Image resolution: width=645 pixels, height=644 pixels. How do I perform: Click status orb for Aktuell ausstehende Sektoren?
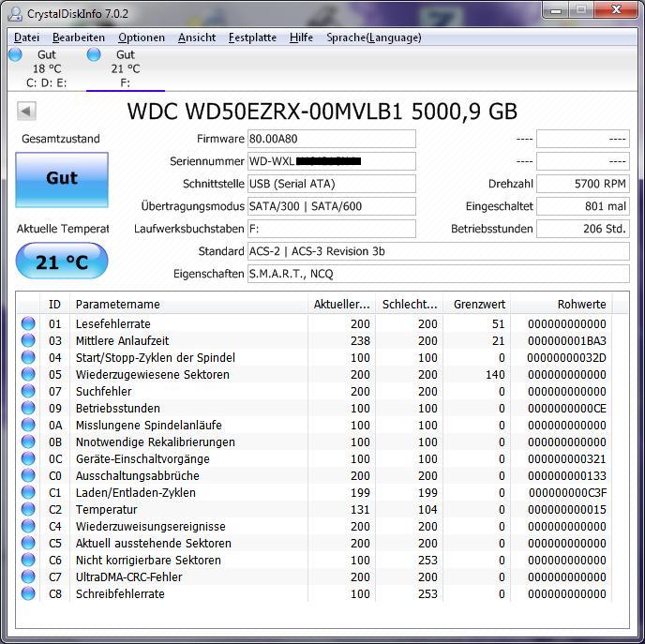click(x=28, y=543)
